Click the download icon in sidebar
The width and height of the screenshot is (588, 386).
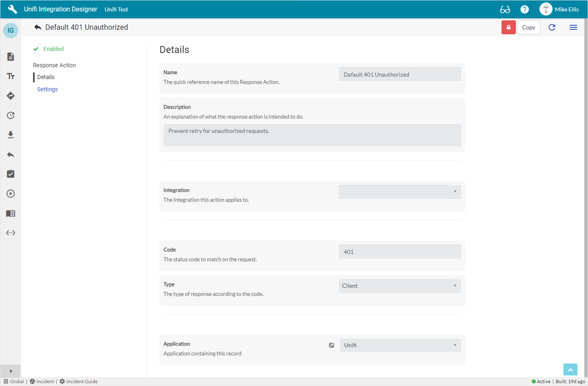pyautogui.click(x=11, y=135)
